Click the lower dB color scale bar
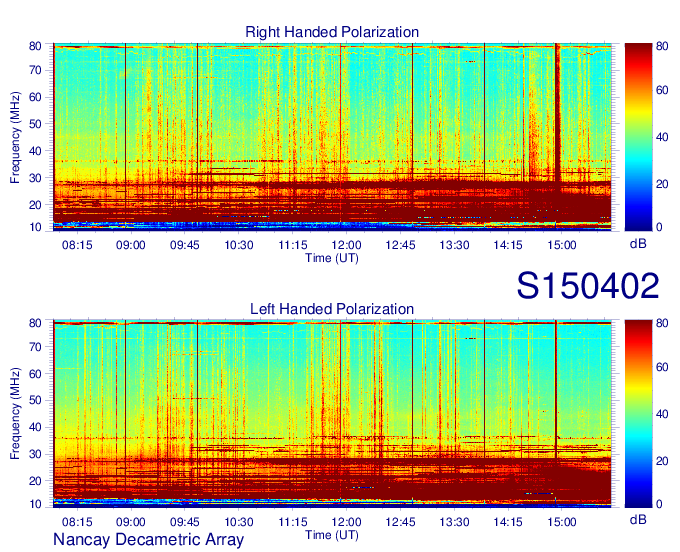Screen dimensions: 680x552 (638, 414)
